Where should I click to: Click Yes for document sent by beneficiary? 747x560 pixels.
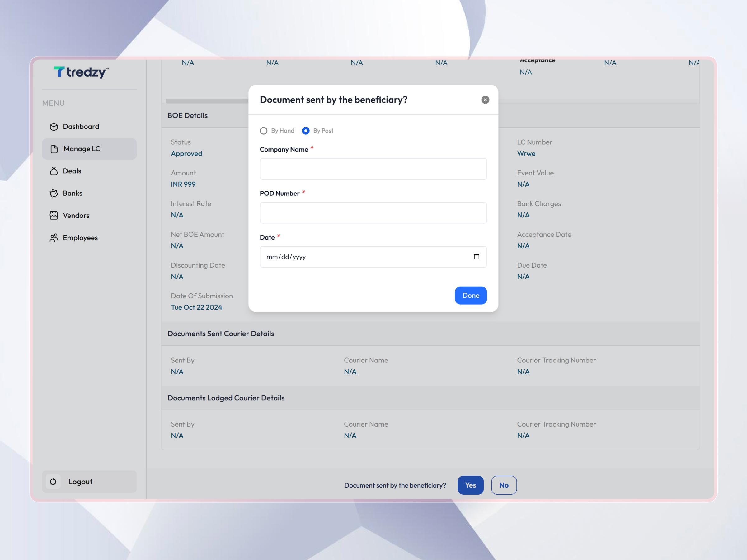point(470,485)
